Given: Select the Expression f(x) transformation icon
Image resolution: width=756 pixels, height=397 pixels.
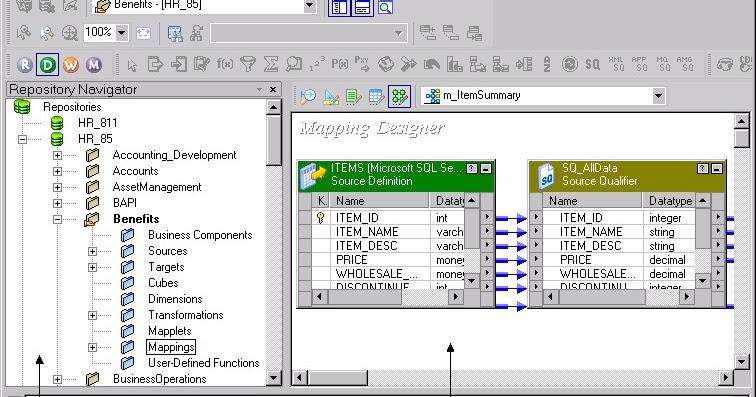Looking at the screenshot, I should 225,64.
